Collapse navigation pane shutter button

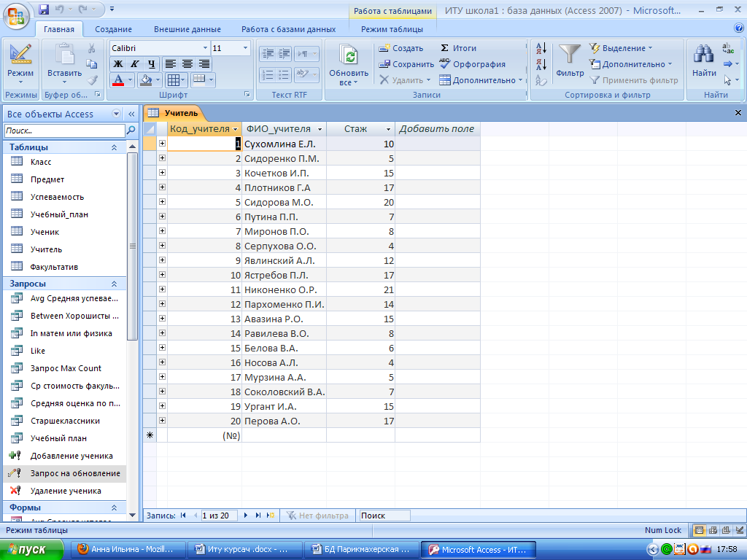coord(131,114)
